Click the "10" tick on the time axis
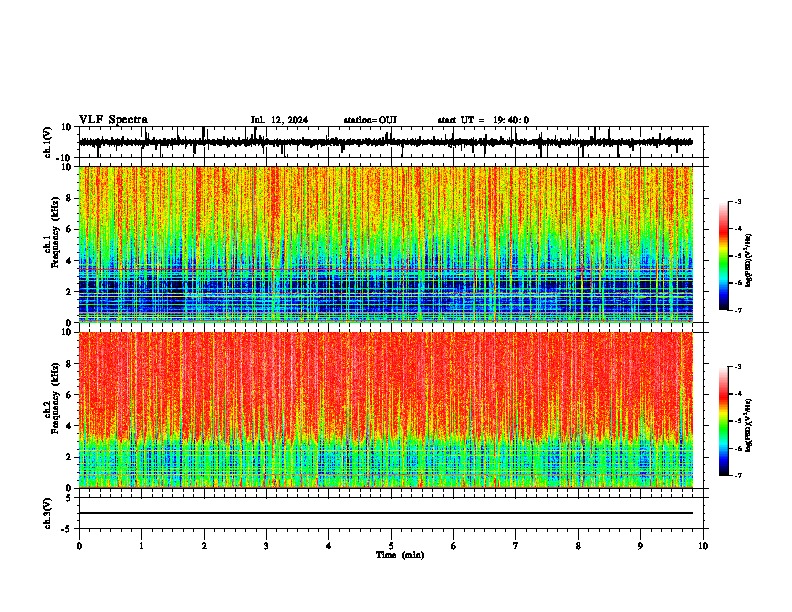 [703, 546]
